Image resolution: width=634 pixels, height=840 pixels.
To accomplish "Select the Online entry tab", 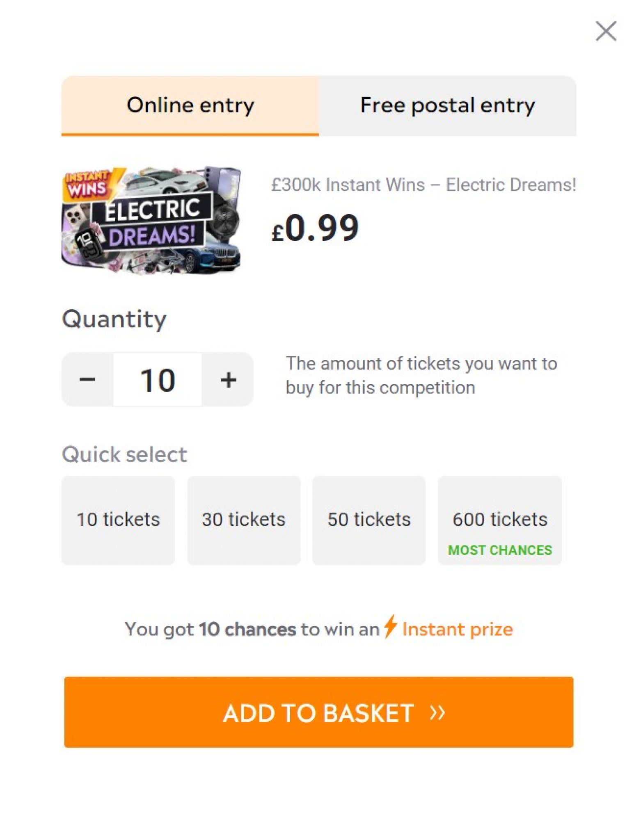I will (x=190, y=105).
